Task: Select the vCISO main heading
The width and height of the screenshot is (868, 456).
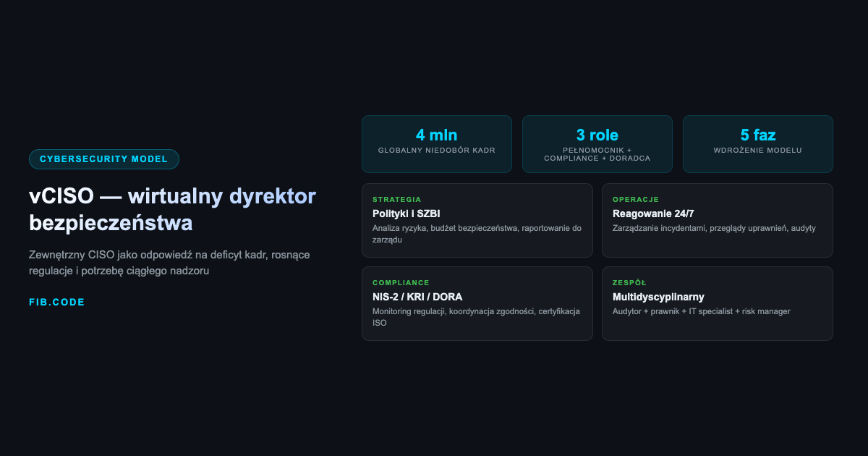Action: pos(172,209)
